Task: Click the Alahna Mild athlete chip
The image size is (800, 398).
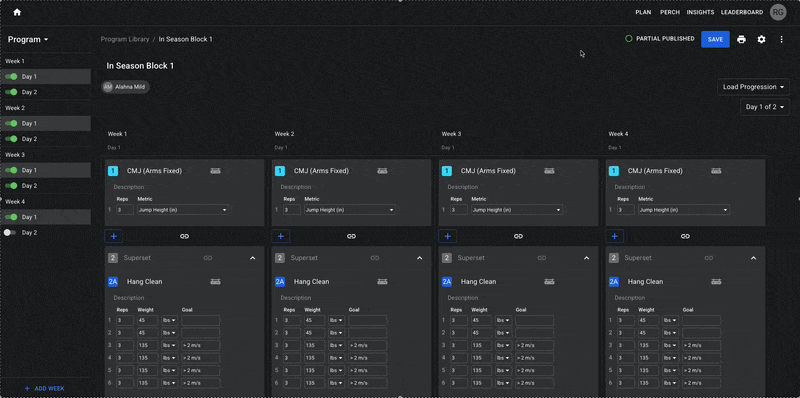Action: pos(126,87)
